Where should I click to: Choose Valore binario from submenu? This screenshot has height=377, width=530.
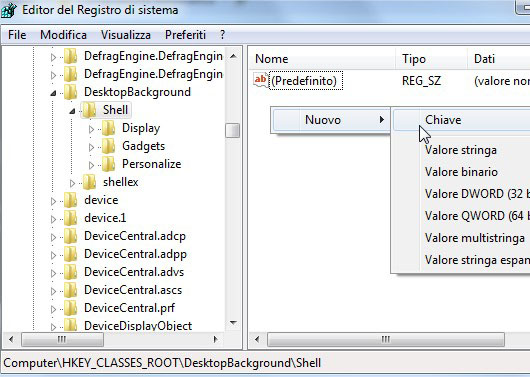461,172
